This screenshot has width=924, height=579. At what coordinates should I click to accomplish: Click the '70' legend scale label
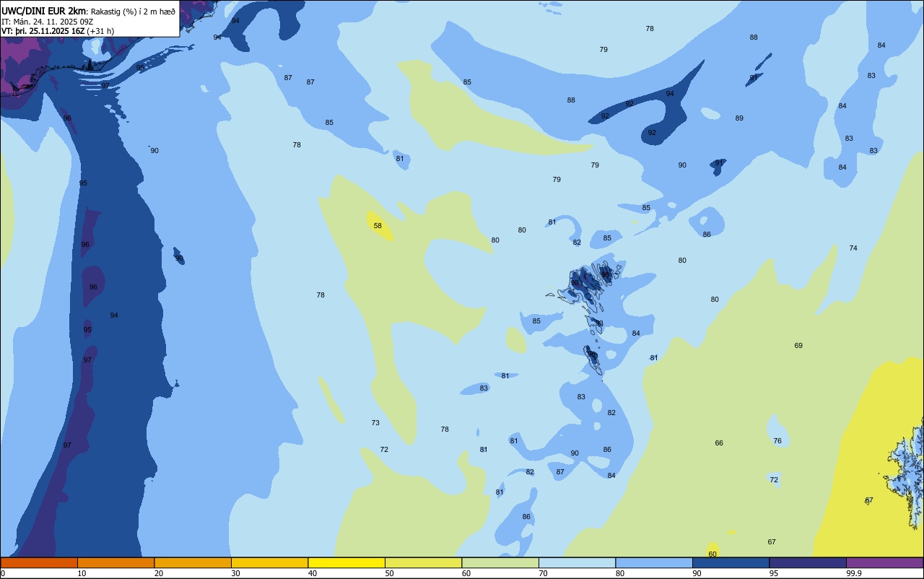543,573
